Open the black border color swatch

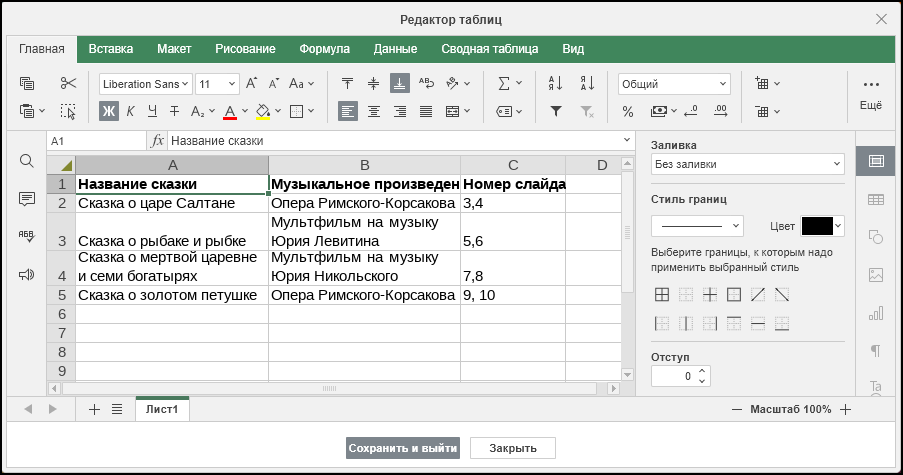click(x=822, y=226)
